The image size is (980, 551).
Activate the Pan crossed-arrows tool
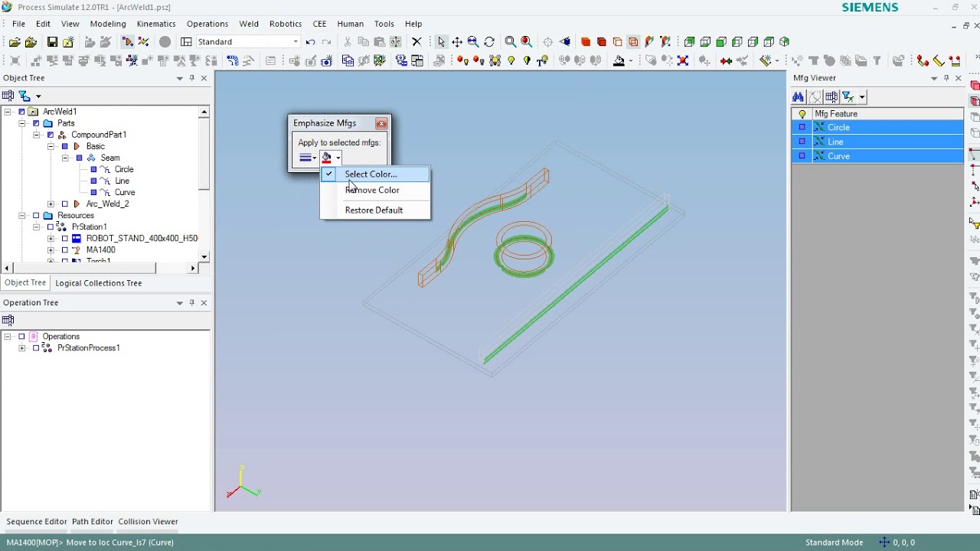[457, 42]
